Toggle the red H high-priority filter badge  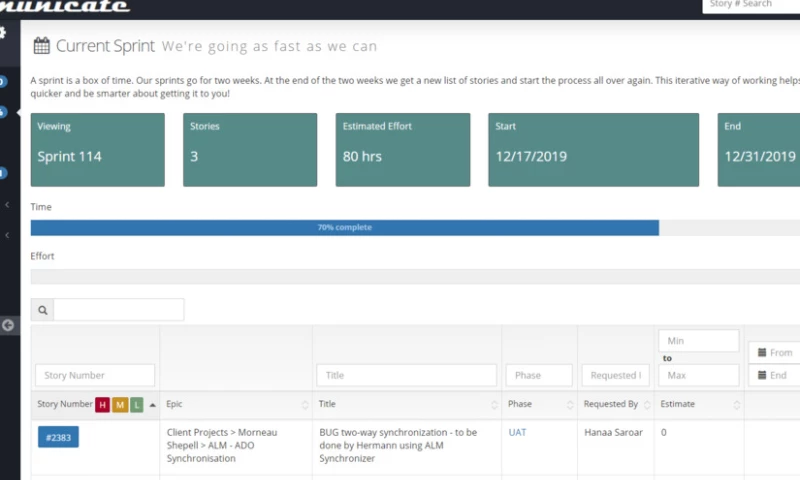pos(102,404)
